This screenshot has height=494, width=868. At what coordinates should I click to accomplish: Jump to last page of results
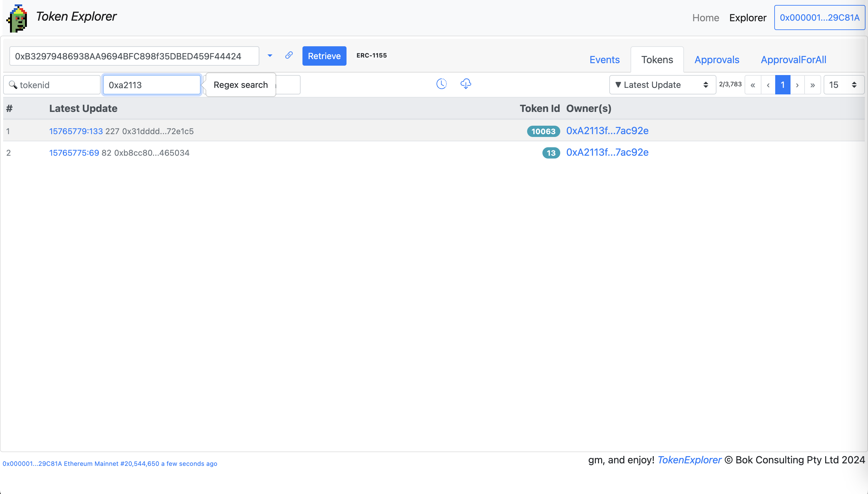click(x=813, y=85)
